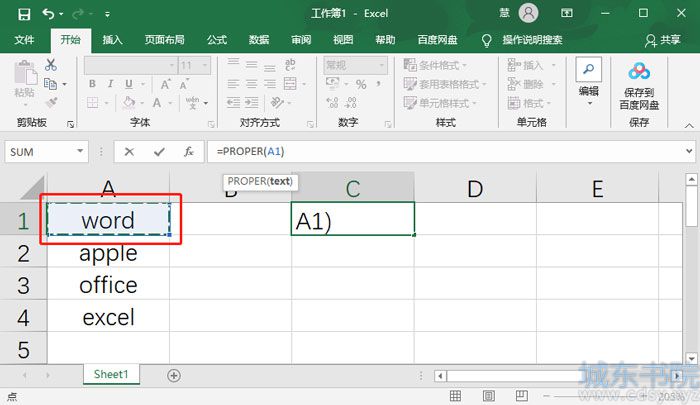Click the Decrease Font Size icon
Screen dimensions: 700x405
(x=184, y=84)
